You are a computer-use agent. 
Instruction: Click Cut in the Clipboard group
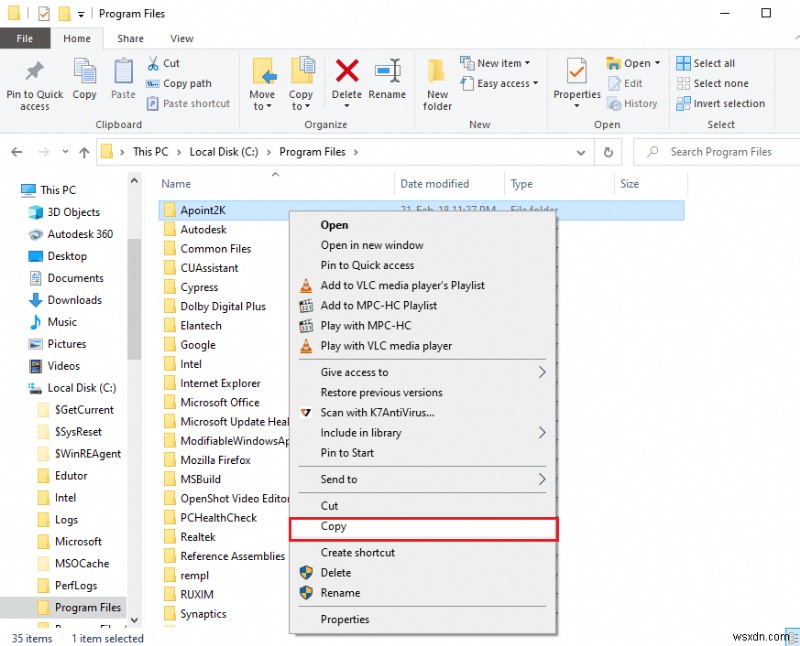point(168,62)
